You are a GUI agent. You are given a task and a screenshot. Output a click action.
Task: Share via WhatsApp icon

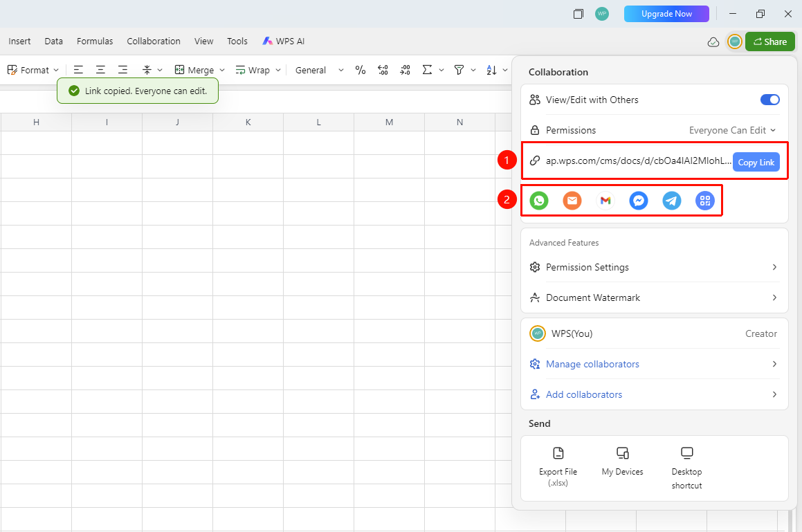tap(538, 201)
